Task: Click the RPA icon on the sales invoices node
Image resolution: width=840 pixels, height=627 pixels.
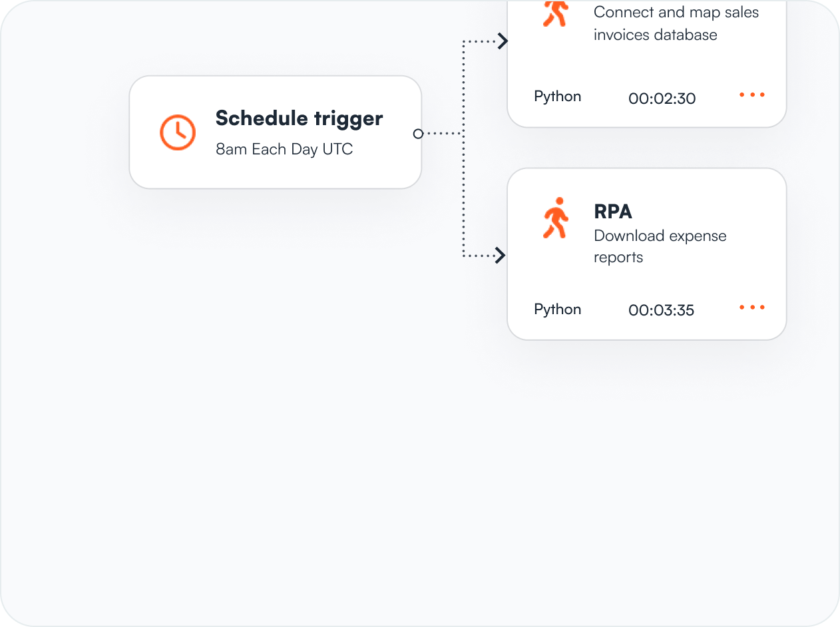Action: pos(556,12)
